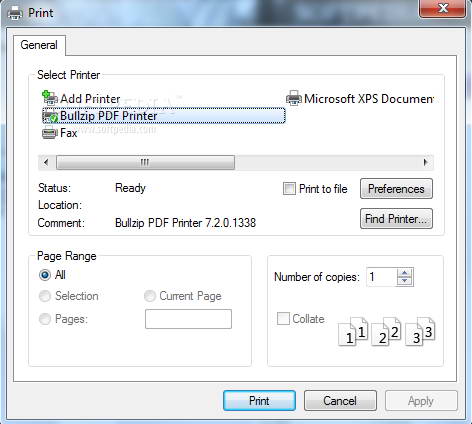
Task: Increase number of copies with up arrow
Action: click(405, 273)
